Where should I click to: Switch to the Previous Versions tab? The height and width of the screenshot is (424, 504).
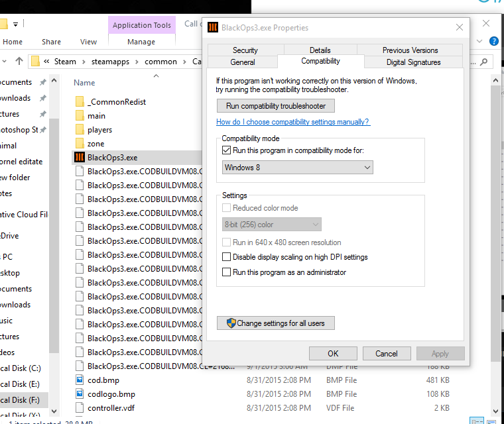(x=410, y=50)
